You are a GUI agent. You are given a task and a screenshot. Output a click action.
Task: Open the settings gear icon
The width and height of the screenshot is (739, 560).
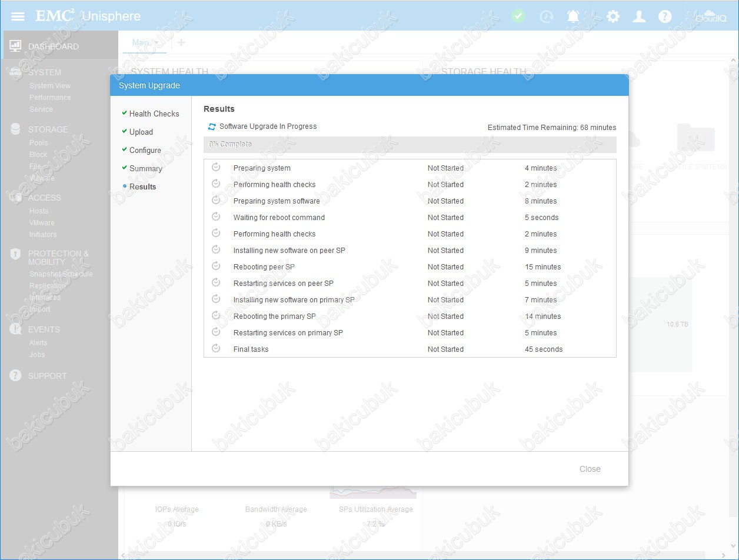pyautogui.click(x=613, y=16)
